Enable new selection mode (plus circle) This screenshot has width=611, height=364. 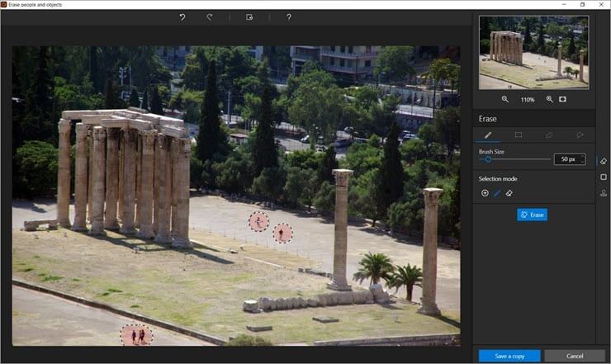pos(485,193)
